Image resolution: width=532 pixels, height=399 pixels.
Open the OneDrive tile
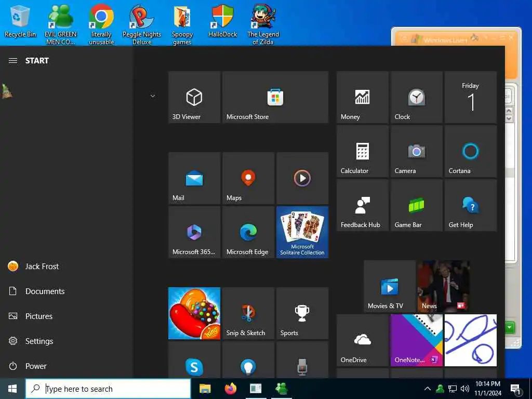coord(362,340)
